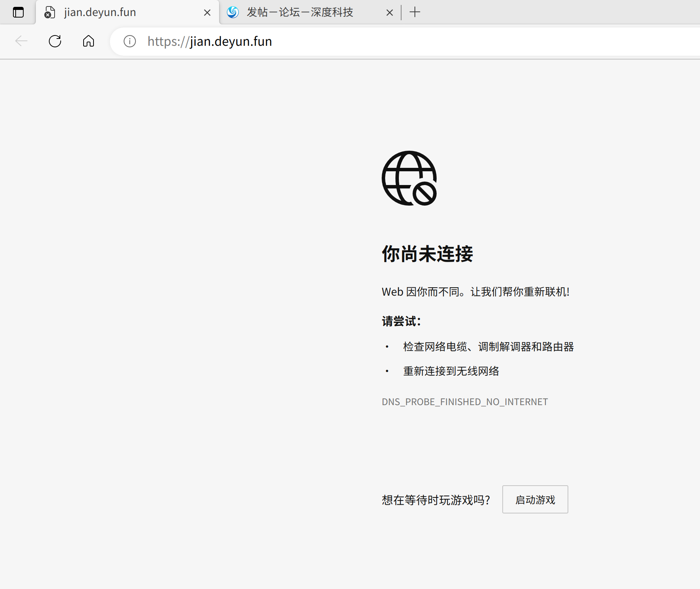Click the 启动游戏 button
Screen dimensions: 700x589
(x=535, y=499)
